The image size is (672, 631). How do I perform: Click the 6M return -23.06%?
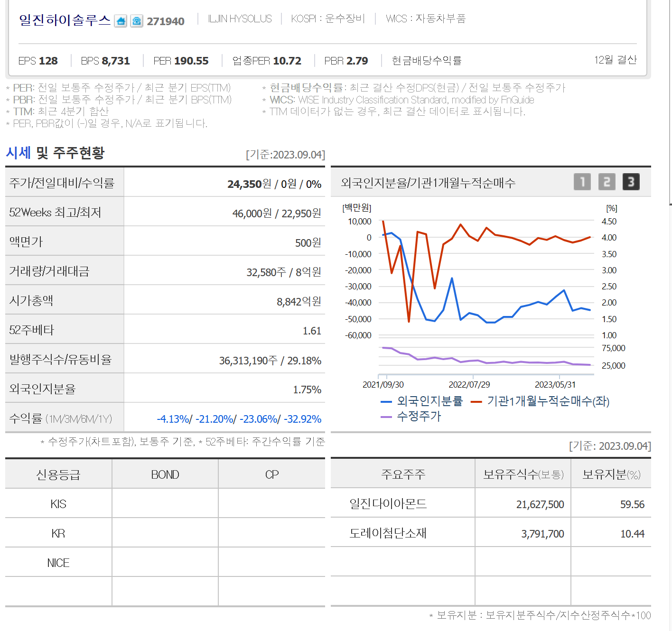[259, 419]
